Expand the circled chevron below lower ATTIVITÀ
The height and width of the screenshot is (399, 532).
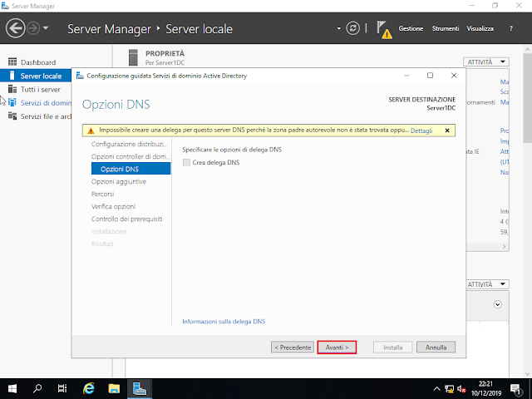coord(497,305)
